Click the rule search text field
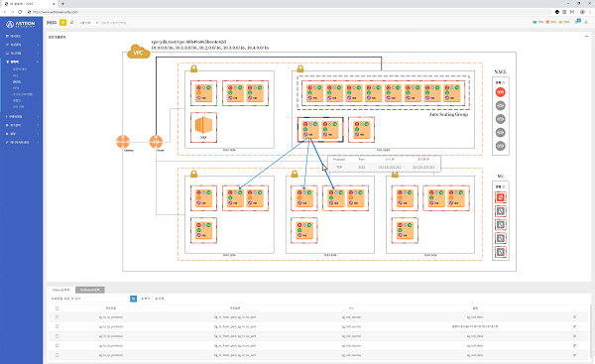This screenshot has height=364, width=595. click(89, 299)
